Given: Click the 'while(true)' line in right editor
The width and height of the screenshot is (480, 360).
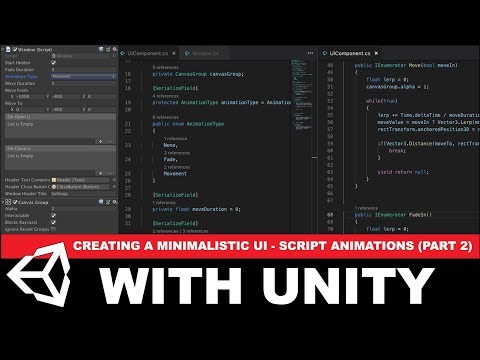Looking at the screenshot, I should tap(382, 101).
